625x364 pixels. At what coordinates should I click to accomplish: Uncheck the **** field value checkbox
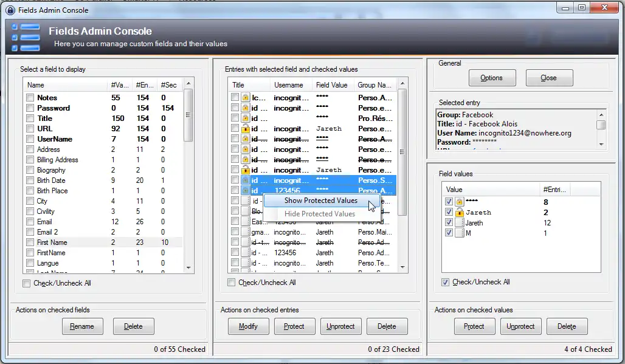click(x=449, y=202)
